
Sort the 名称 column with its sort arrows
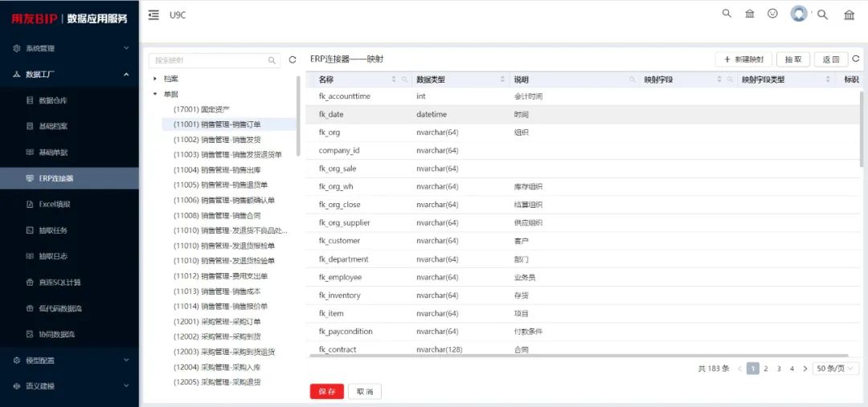[394, 79]
